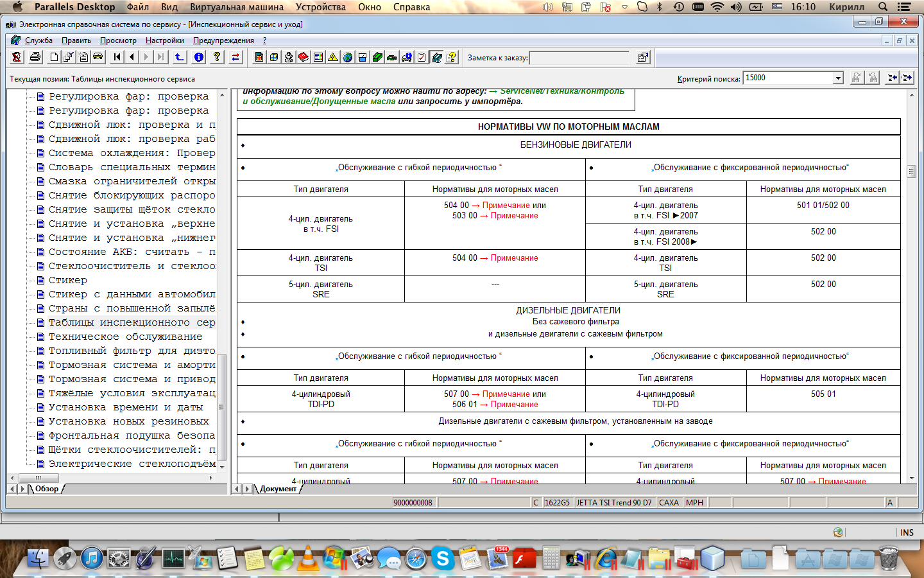The height and width of the screenshot is (578, 924).
Task: Jump to first page with the skip-to-start arrow
Action: click(117, 57)
